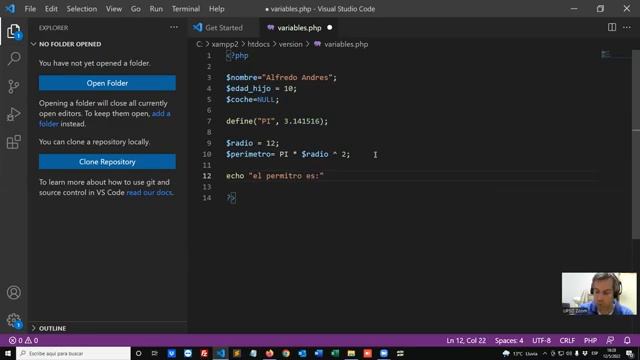Click Ln 12, Col 22 go-to-line indicator
Screen dimensions: 640x360
[x=466, y=340]
